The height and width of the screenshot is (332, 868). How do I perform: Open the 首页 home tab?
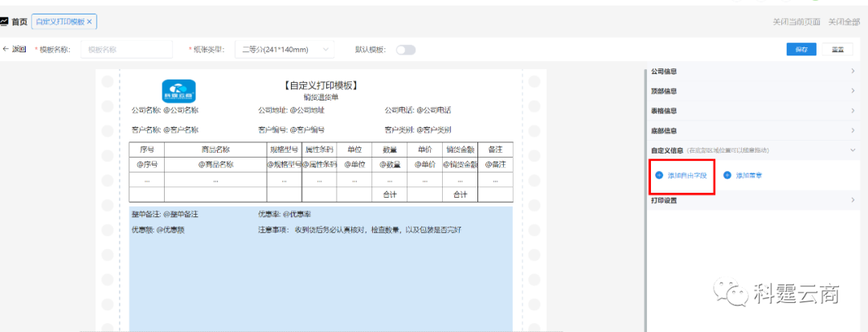tap(19, 22)
